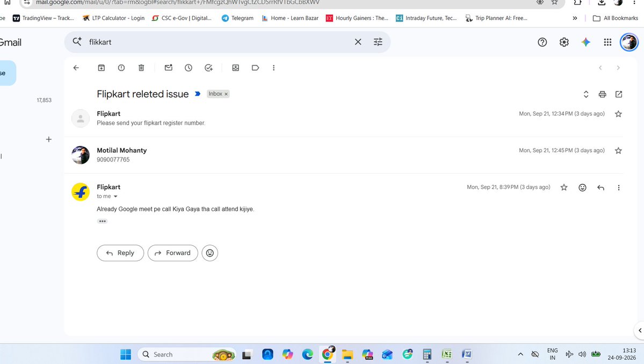Clear the search with X icon

(x=358, y=42)
